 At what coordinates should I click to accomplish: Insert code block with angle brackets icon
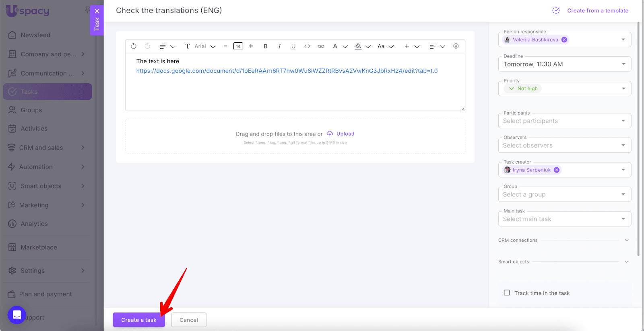307,46
